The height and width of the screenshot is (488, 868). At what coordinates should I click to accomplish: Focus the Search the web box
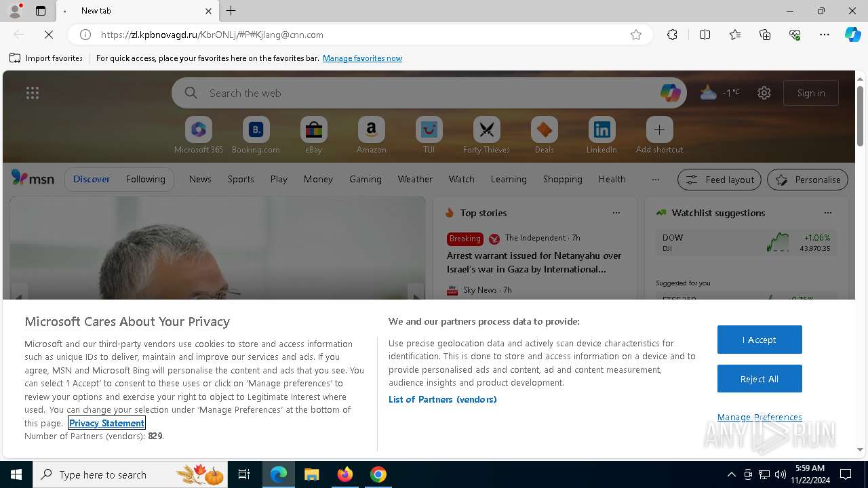tap(429, 93)
